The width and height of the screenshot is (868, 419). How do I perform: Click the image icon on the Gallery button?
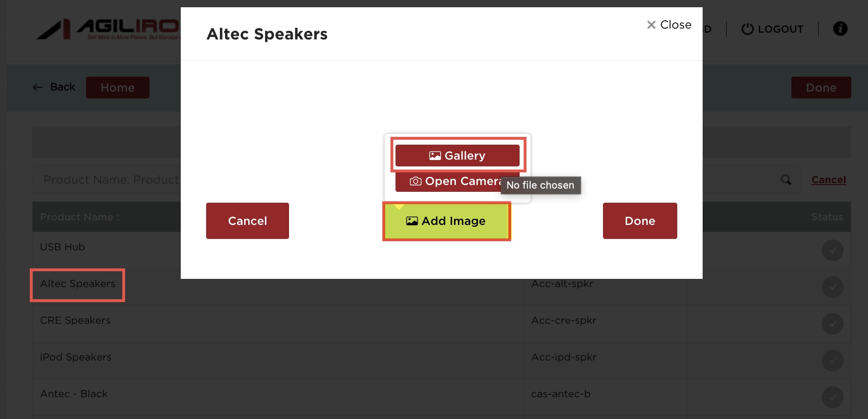coord(435,156)
